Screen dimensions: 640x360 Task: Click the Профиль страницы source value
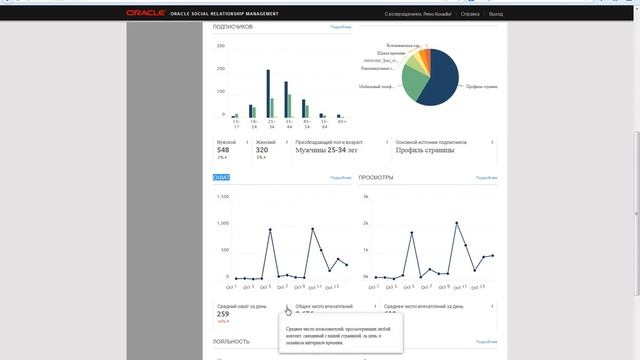coord(425,150)
